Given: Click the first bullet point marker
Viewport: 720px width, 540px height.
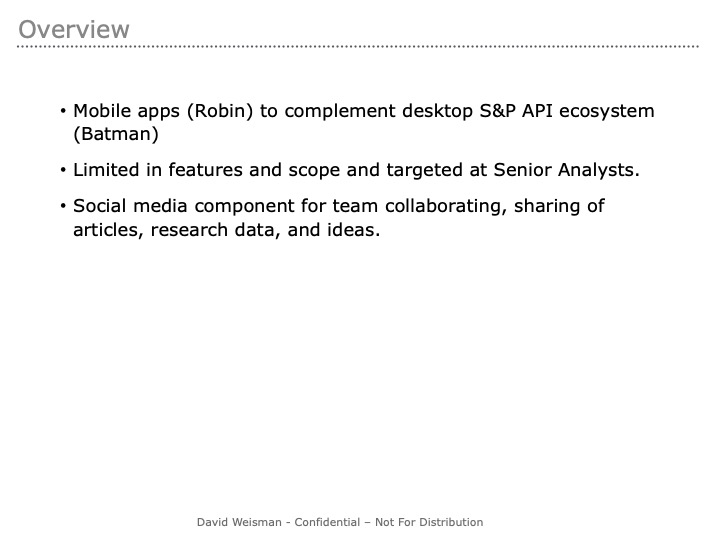Looking at the screenshot, I should 63,112.
